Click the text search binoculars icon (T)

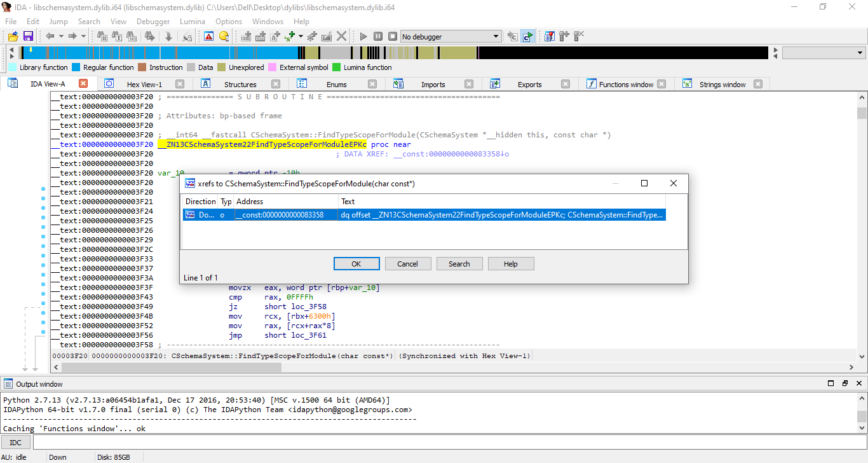pyautogui.click(x=118, y=36)
